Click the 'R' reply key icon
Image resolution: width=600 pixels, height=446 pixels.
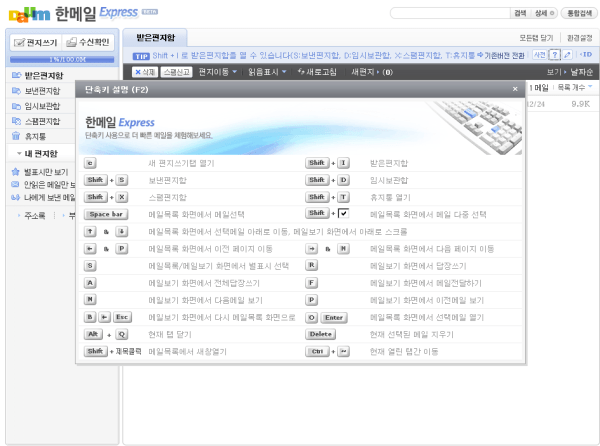click(312, 265)
